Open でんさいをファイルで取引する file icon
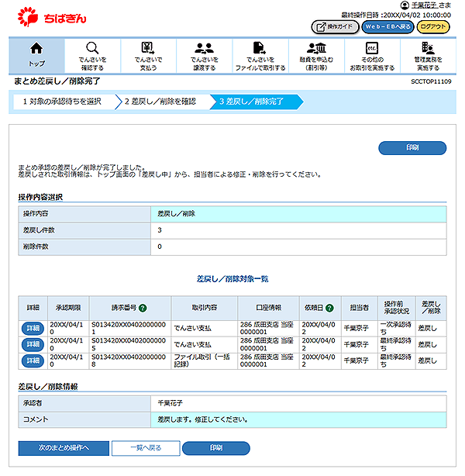Image resolution: width=465 pixels, height=476 pixels. click(260, 48)
